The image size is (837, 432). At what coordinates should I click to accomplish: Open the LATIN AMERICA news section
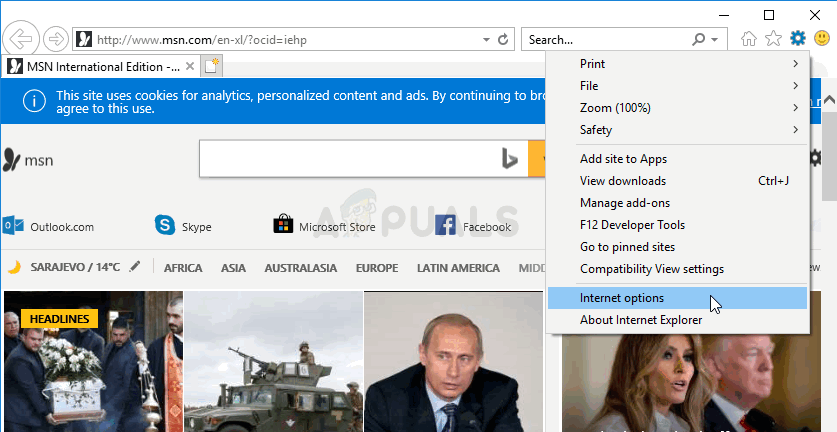point(458,268)
